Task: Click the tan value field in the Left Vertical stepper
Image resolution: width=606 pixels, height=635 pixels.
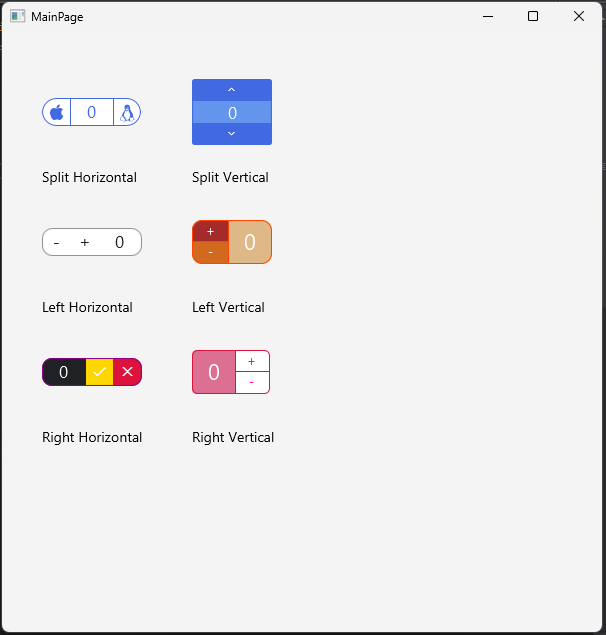Action: [x=250, y=242]
